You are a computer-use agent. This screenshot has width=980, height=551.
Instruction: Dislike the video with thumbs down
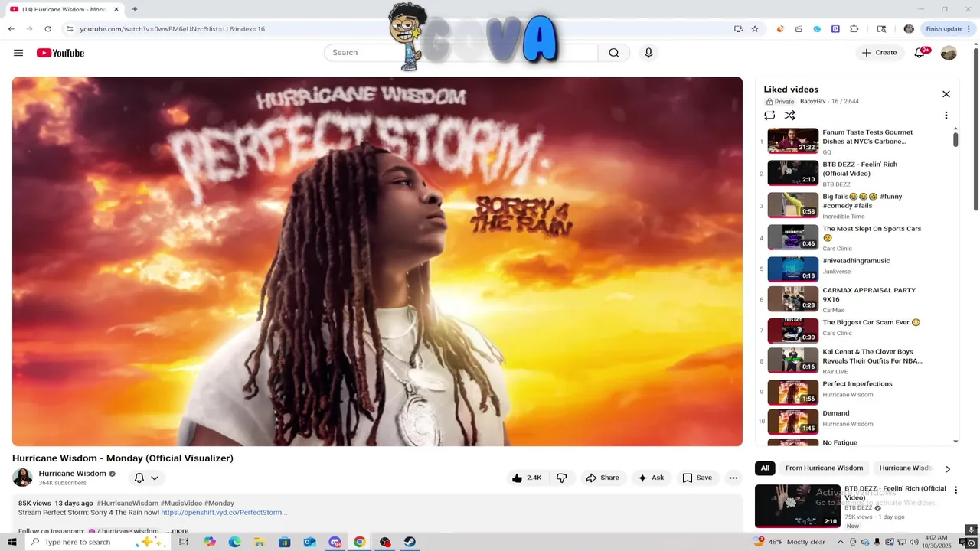tap(562, 478)
